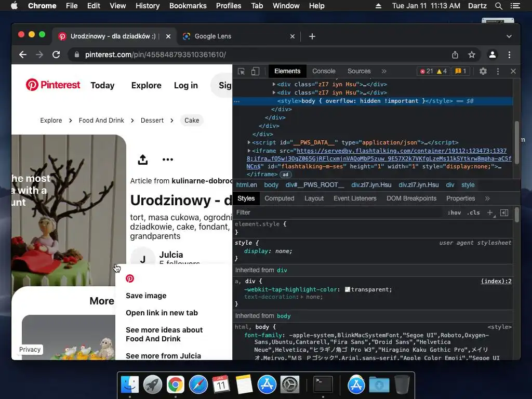Open the Chrome tab search dropdown arrow
This screenshot has height=399, width=532.
pyautogui.click(x=509, y=36)
